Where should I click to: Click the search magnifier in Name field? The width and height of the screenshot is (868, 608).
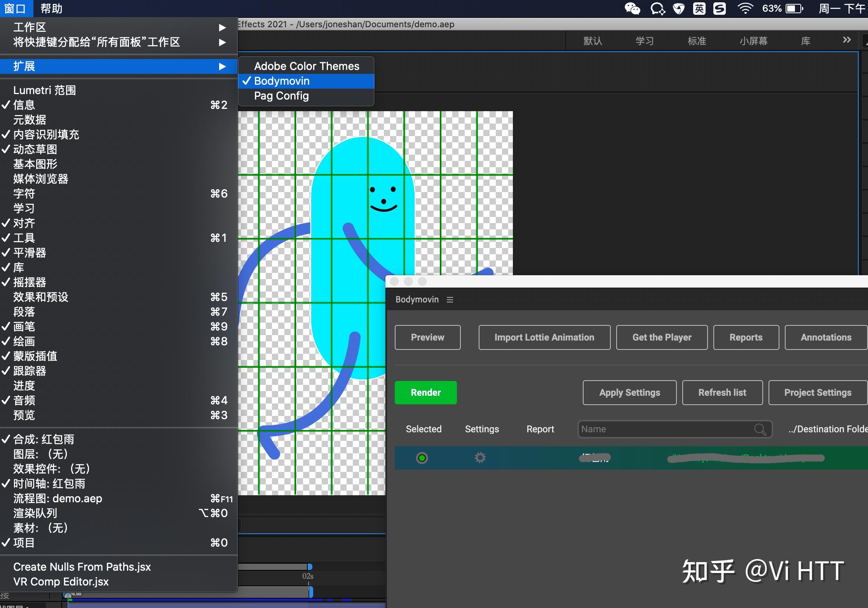[760, 429]
